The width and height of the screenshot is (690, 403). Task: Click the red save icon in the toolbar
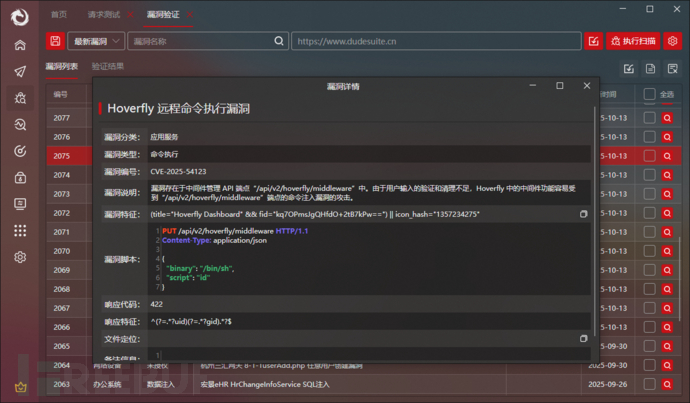point(55,41)
